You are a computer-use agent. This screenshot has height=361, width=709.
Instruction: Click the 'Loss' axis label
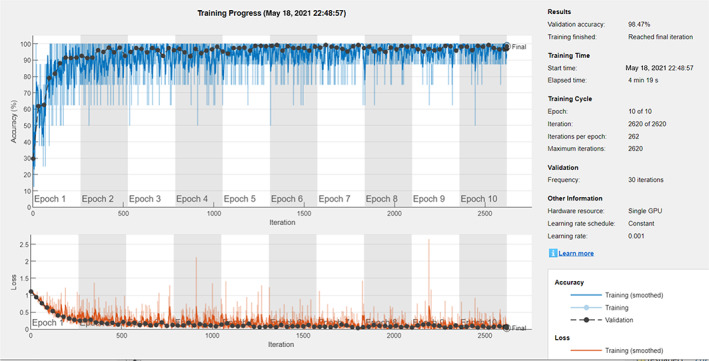pos(14,282)
